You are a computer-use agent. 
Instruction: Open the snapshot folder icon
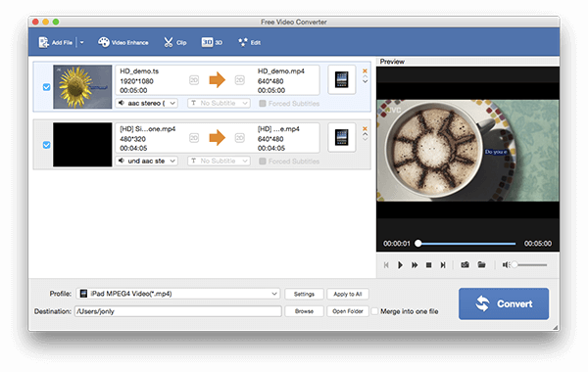coord(481,265)
